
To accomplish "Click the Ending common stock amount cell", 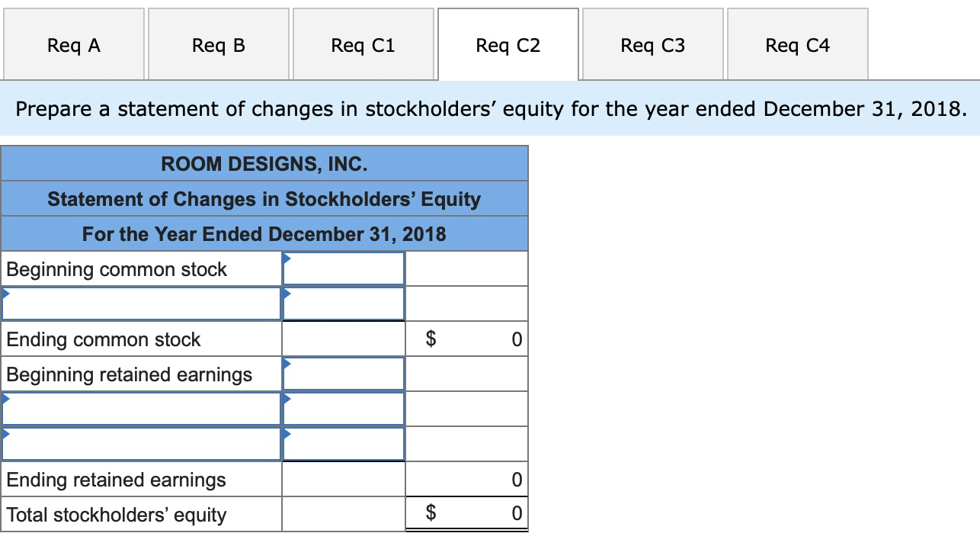I will (x=466, y=339).
